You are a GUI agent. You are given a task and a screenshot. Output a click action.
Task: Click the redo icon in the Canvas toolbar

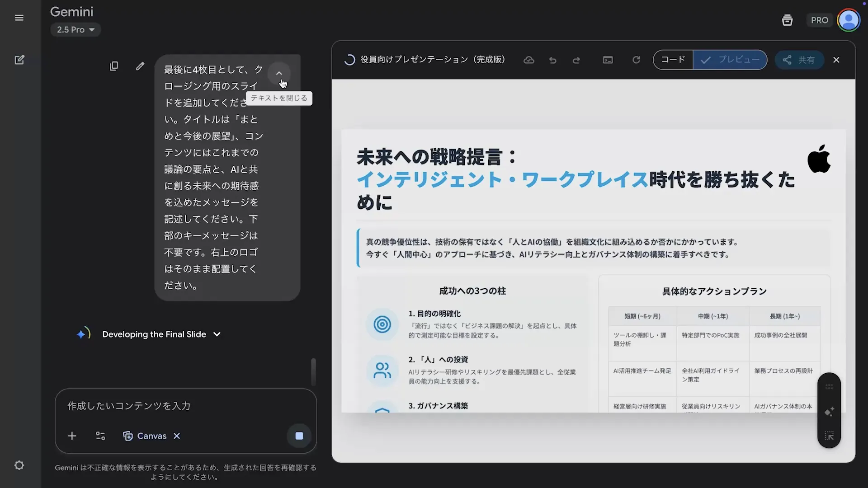tap(576, 60)
